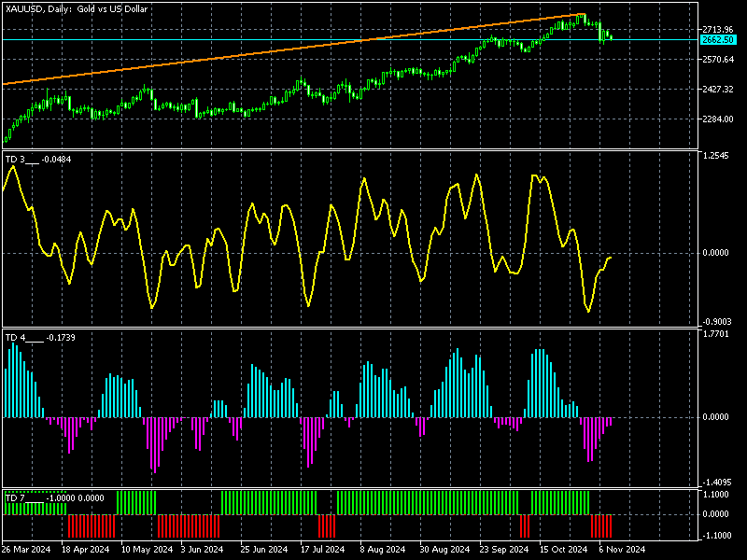Click the -1.4095 scale value in TD 4 panel

pyautogui.click(x=715, y=483)
